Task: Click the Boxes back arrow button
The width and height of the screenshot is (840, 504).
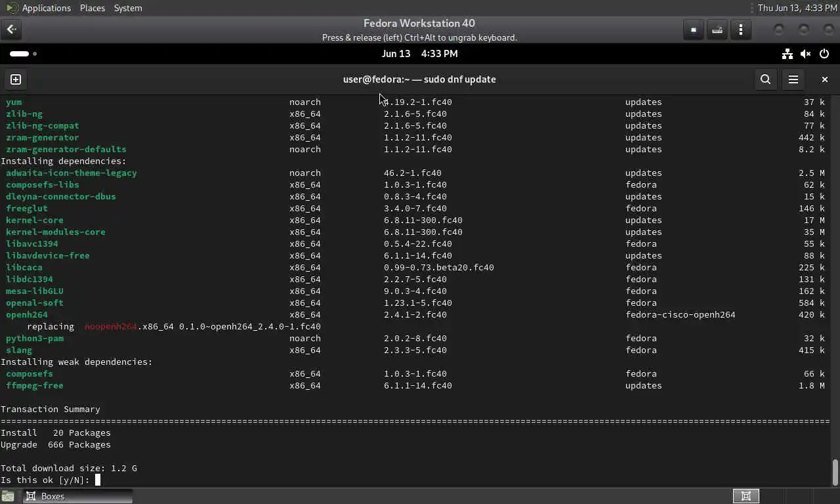Action: coord(11,29)
